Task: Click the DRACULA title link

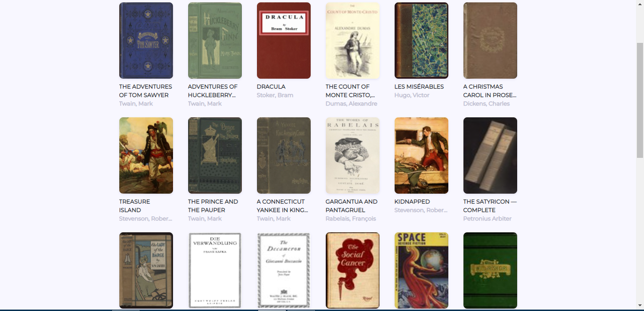Action: pos(271,87)
